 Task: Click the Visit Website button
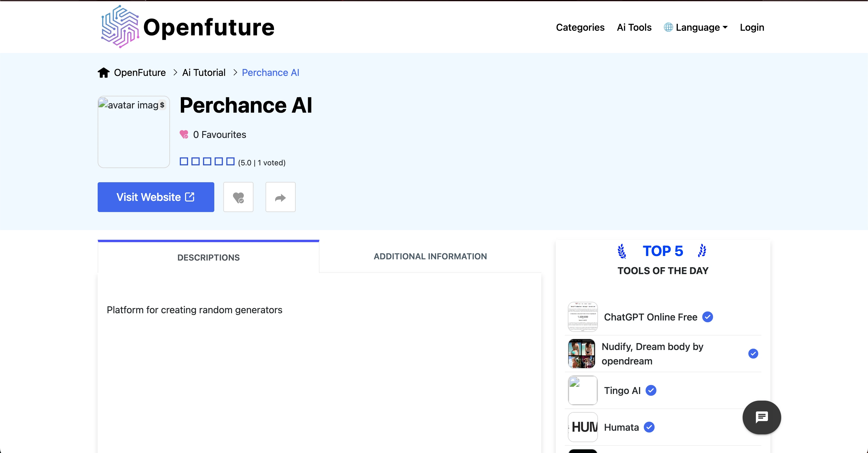tap(156, 197)
